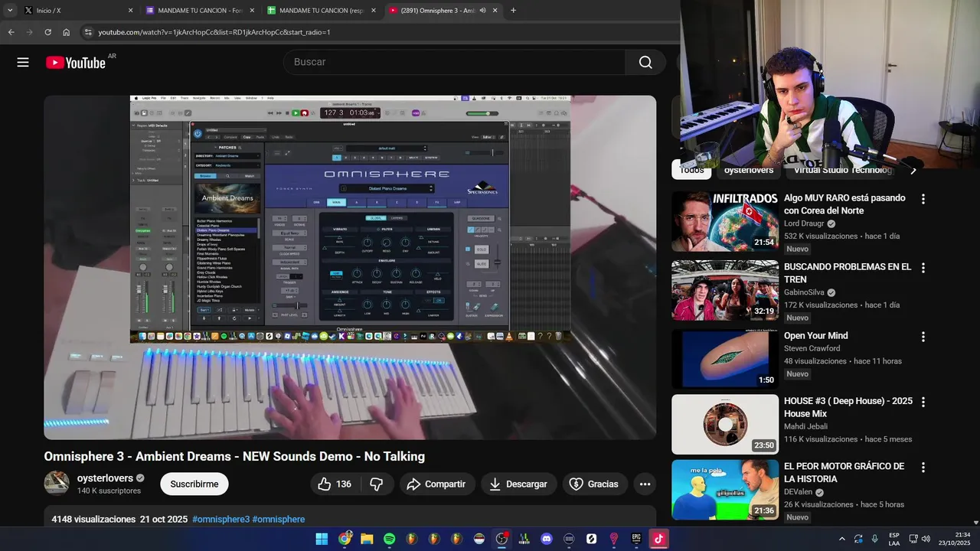Open Open Your Mind video thumbnail

pos(725,359)
